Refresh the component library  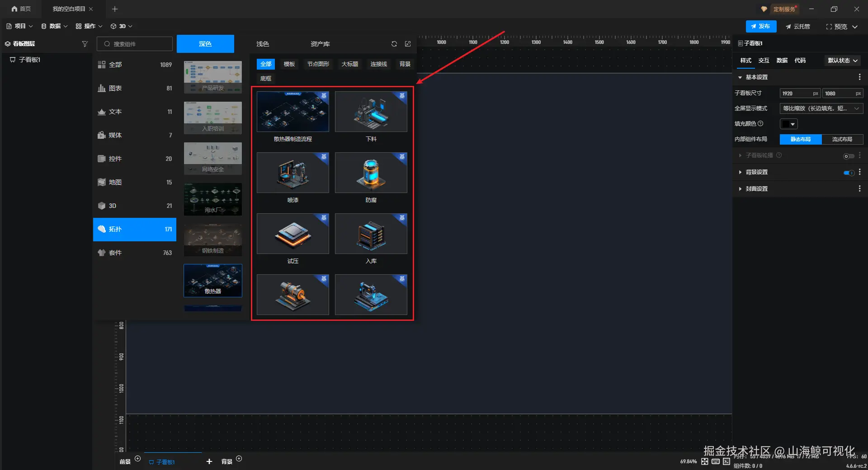[394, 44]
